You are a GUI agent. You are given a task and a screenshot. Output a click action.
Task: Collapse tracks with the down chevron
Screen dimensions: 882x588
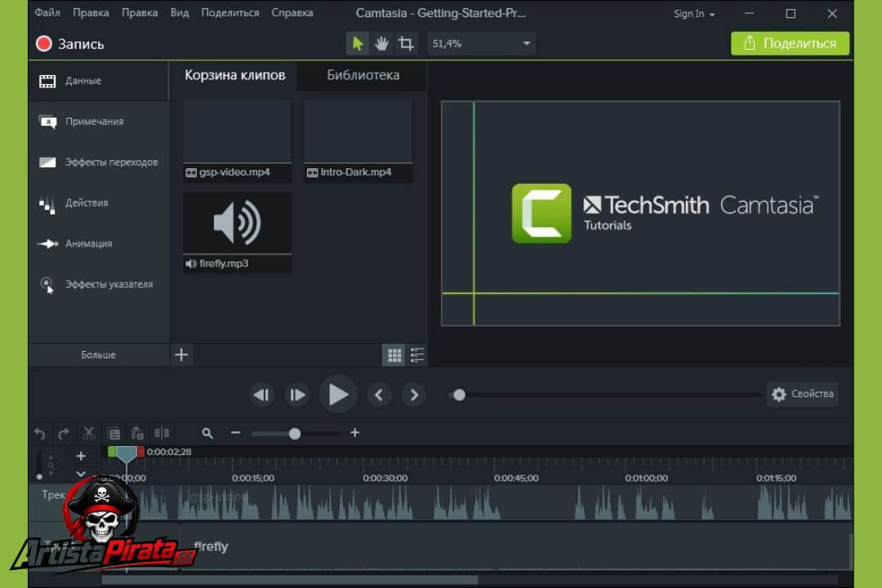click(81, 474)
